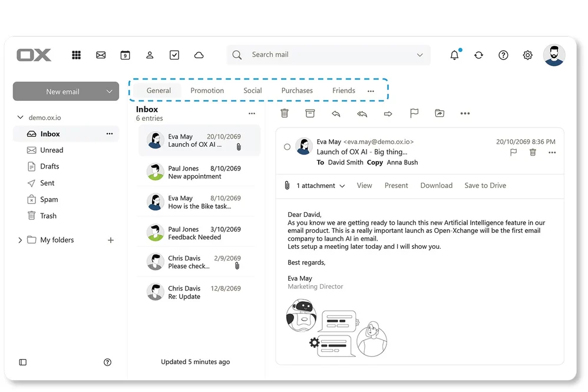Open the calendar app icon
The height and width of the screenshot is (392, 588).
tap(125, 55)
